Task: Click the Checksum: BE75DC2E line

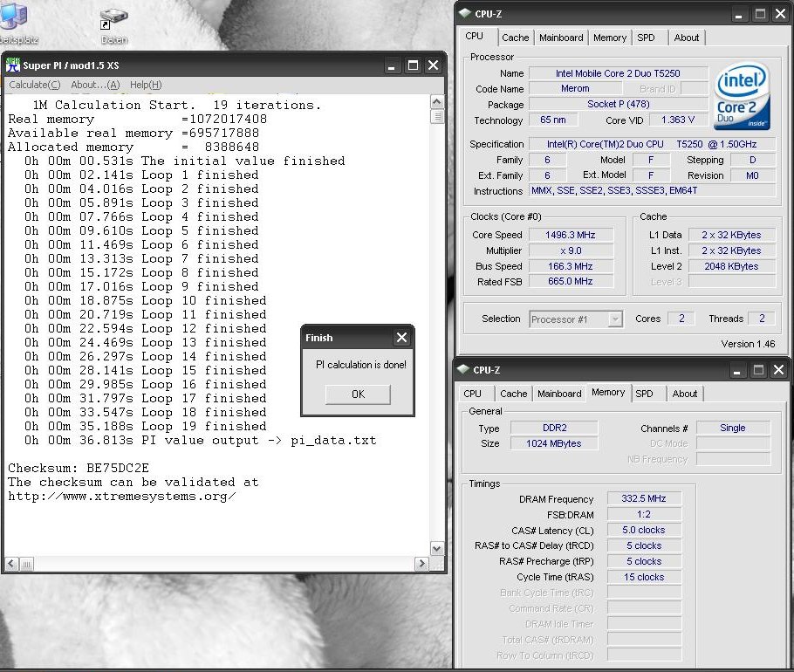Action: tap(79, 468)
